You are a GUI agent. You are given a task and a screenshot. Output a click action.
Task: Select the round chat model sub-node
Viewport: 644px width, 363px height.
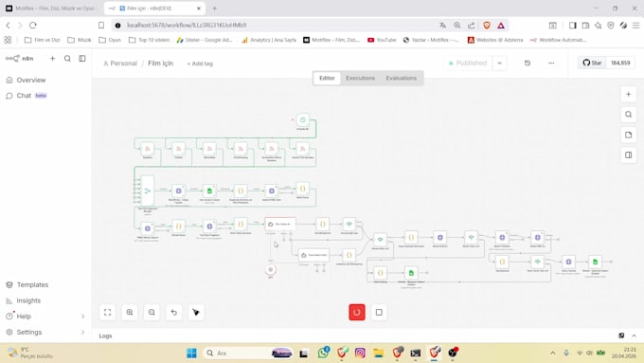coord(271,270)
